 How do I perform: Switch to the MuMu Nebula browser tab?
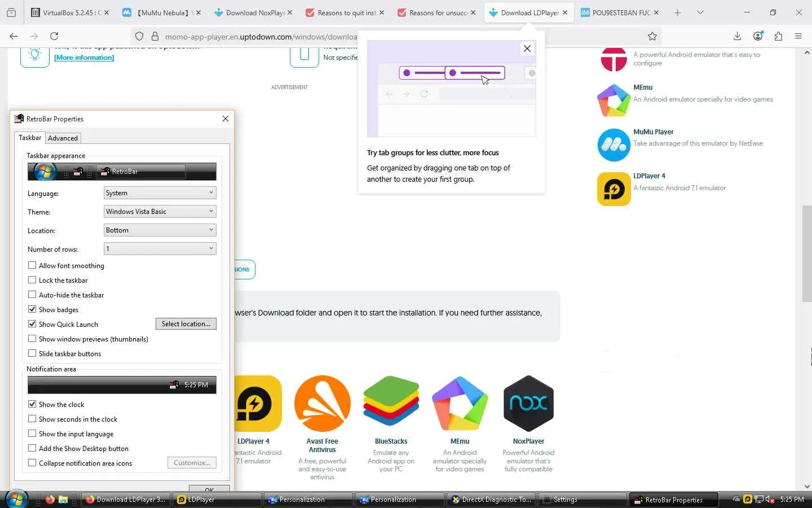coord(162,12)
